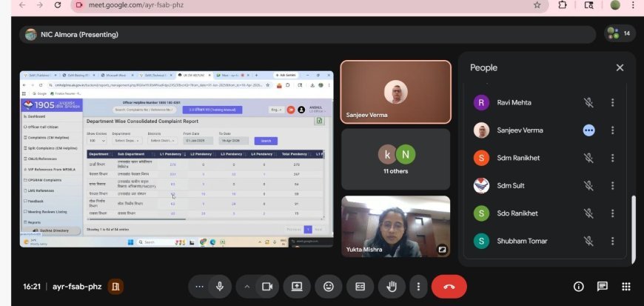Open the chat messages icon

pos(602,286)
